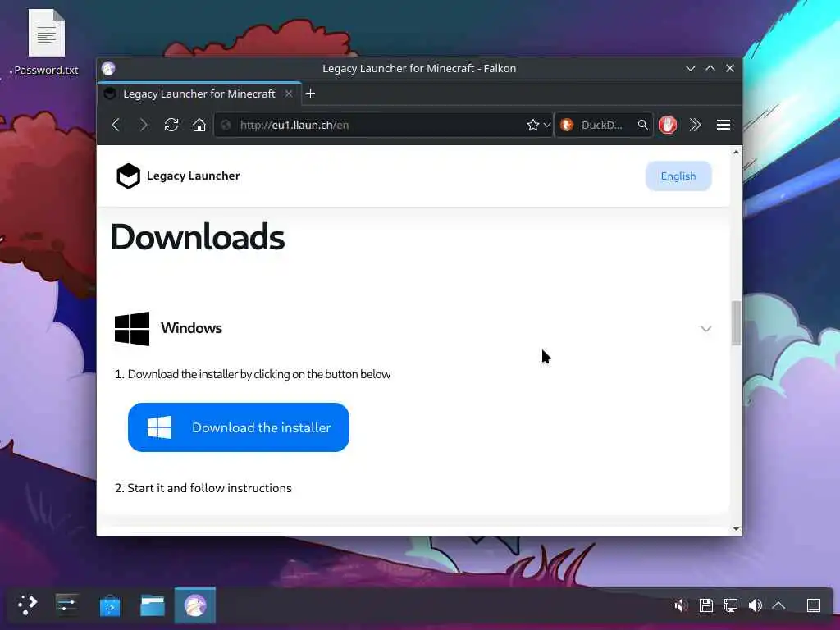Open the network connections tray icon
The image size is (840, 630).
tap(731, 605)
